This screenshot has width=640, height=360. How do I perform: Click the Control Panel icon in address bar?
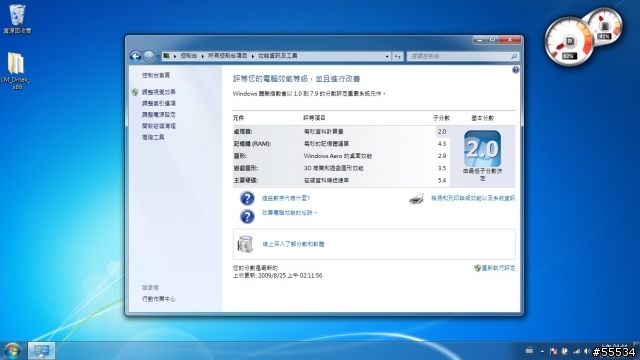[167, 56]
